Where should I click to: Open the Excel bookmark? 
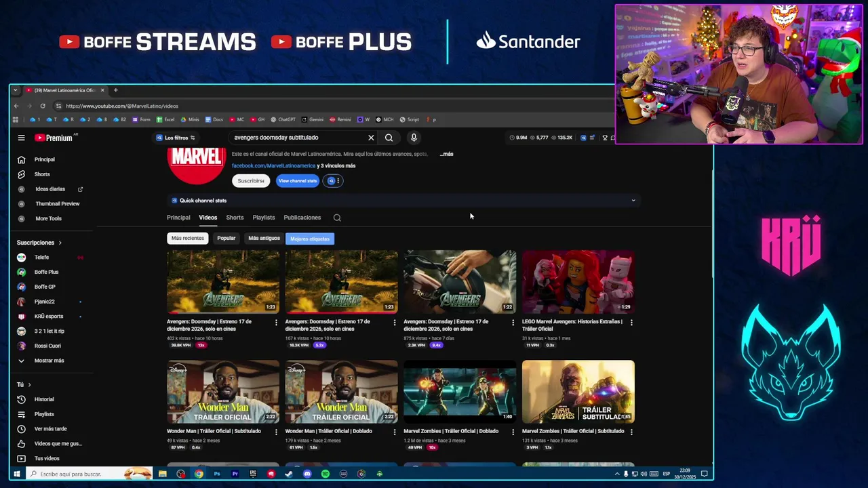click(166, 119)
